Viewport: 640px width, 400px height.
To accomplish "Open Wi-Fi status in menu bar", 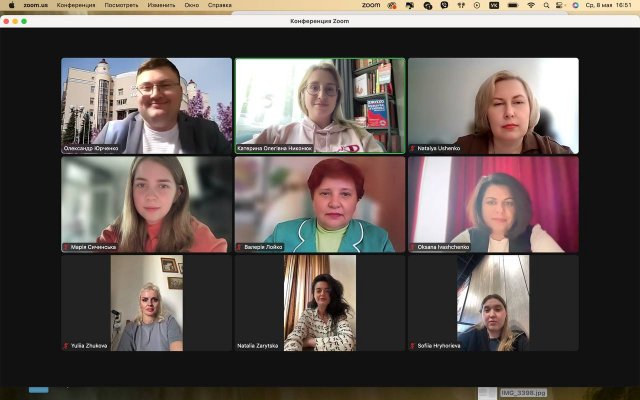I will pos(531,5).
